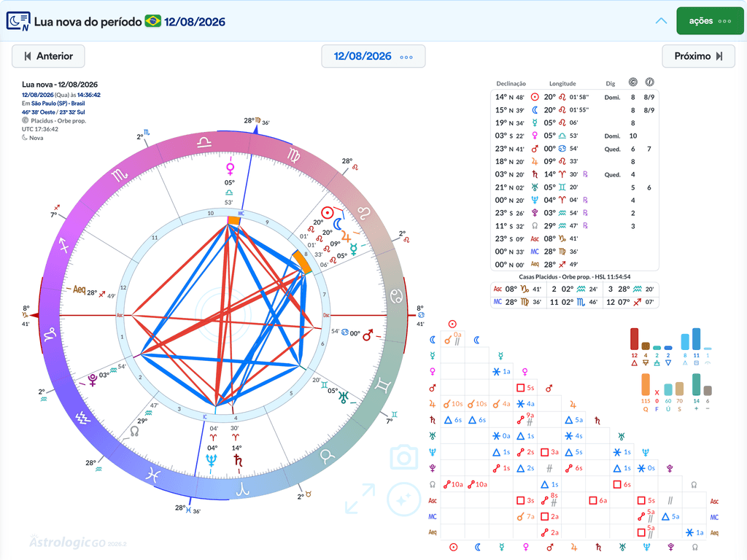This screenshot has width=747, height=560.
Task: Select the Mars glyph in the longitude table
Action: [535, 149]
